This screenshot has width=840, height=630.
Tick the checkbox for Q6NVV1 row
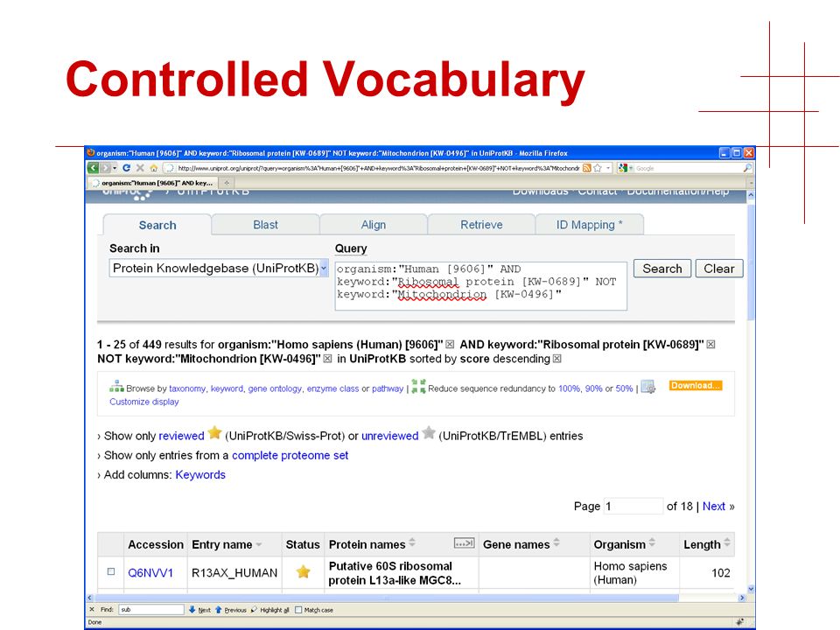111,571
